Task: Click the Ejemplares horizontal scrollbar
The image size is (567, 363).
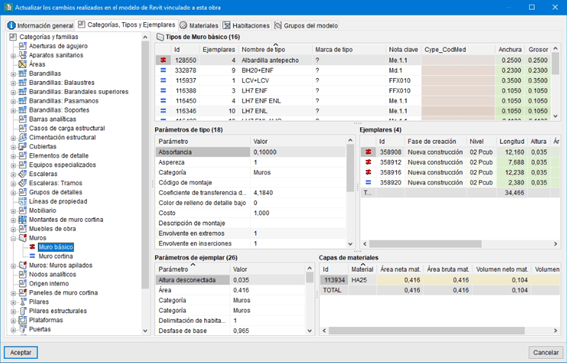Action: [425, 244]
